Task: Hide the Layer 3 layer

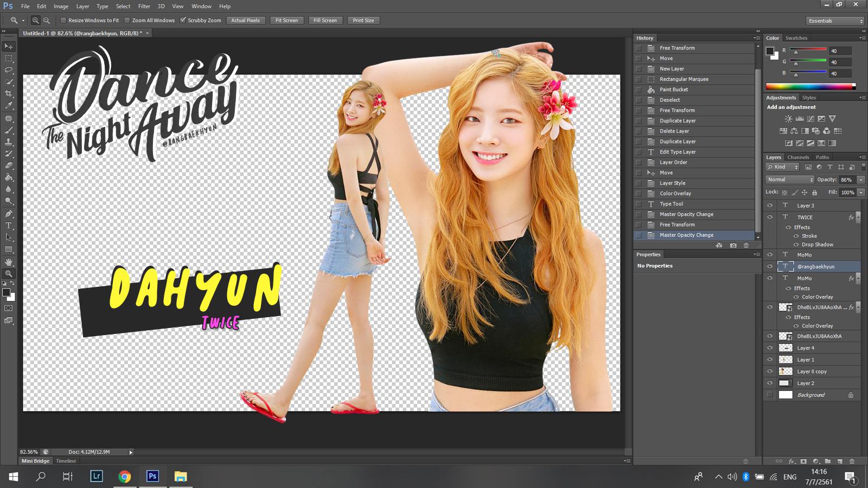Action: 770,206
